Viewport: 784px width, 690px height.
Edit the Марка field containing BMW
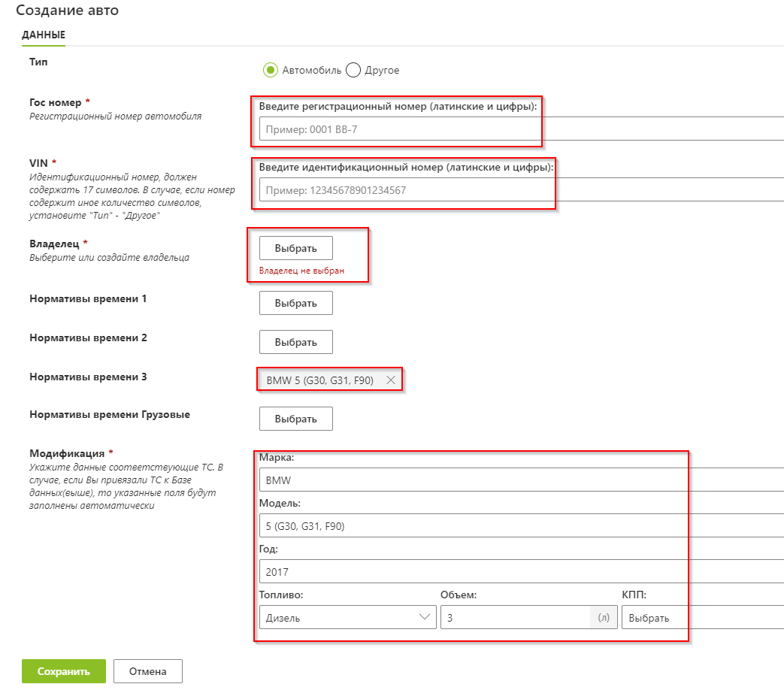[x=522, y=480]
